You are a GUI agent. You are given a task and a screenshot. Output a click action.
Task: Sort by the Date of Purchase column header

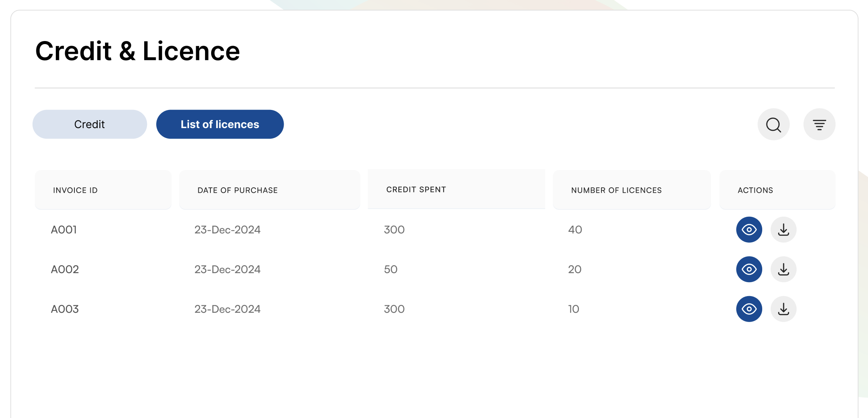(x=237, y=190)
